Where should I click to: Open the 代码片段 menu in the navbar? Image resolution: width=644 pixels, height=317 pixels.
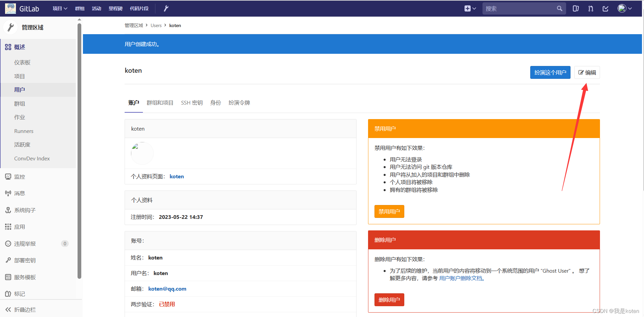(x=139, y=8)
